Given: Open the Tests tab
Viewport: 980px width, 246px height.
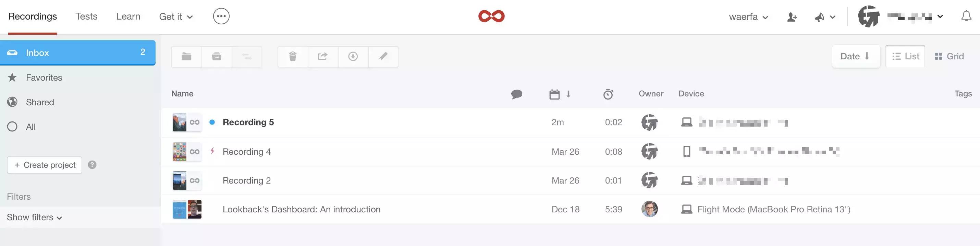Looking at the screenshot, I should tap(86, 16).
